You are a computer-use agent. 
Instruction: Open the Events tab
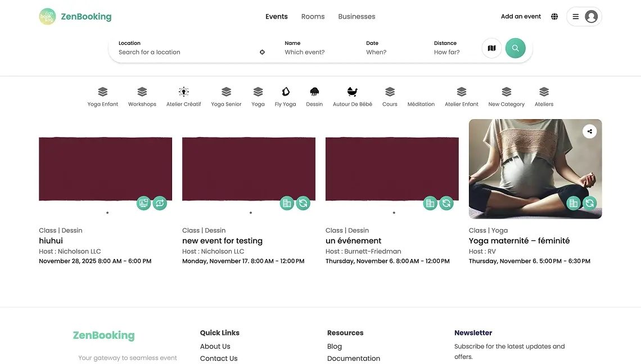point(276,17)
